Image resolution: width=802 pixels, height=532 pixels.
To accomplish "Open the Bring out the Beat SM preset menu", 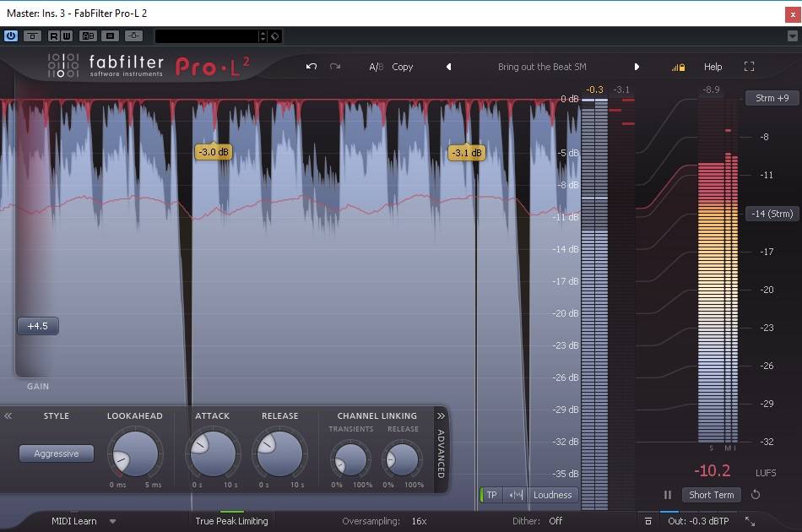I will click(x=542, y=67).
